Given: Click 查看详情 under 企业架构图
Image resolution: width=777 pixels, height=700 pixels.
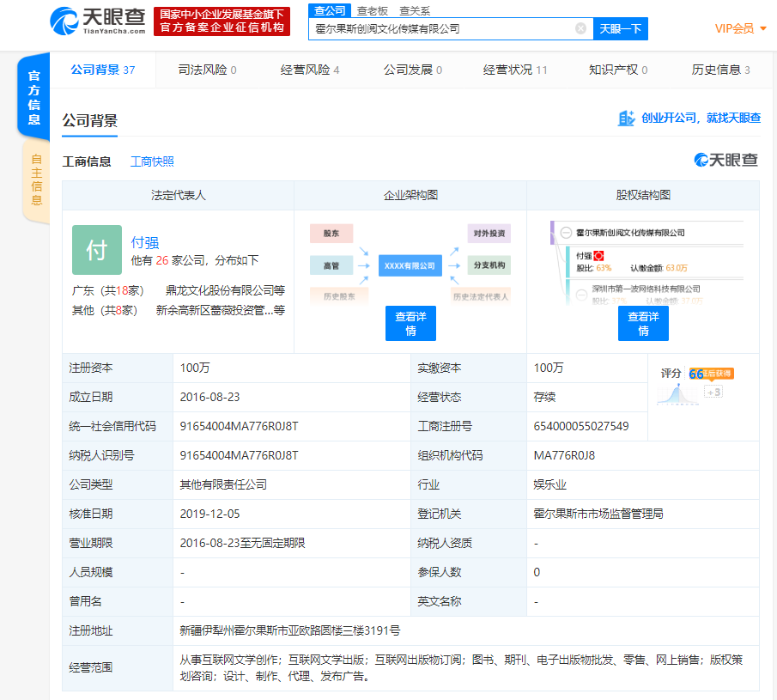Looking at the screenshot, I should (x=410, y=323).
